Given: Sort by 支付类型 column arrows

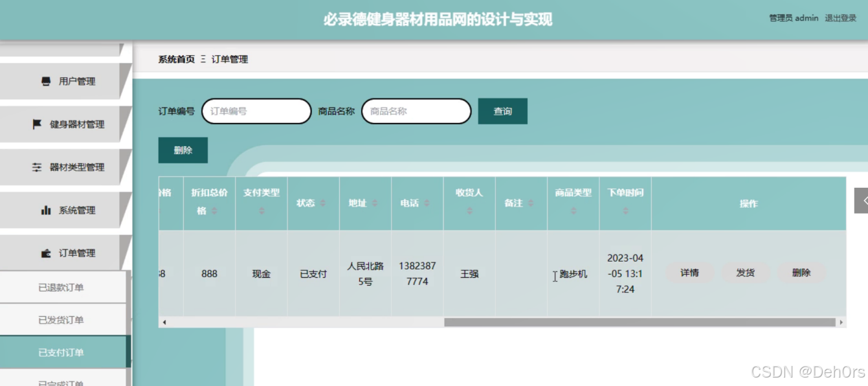Looking at the screenshot, I should click(x=262, y=211).
